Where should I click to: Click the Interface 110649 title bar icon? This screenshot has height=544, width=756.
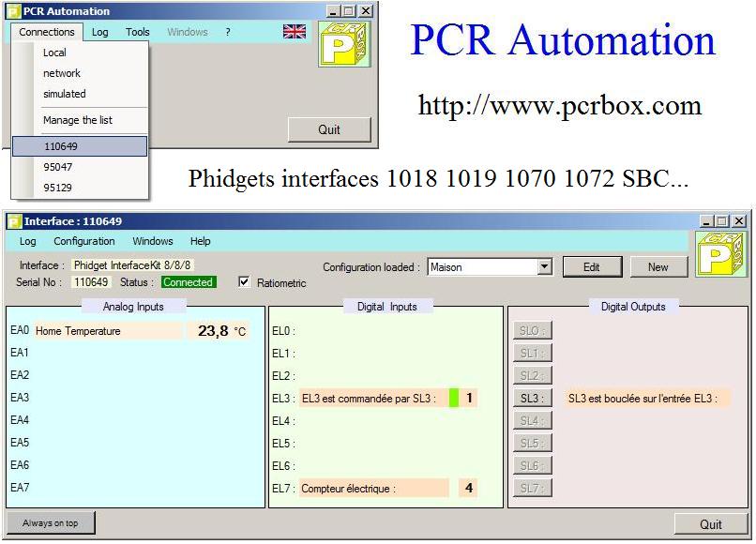(x=15, y=221)
